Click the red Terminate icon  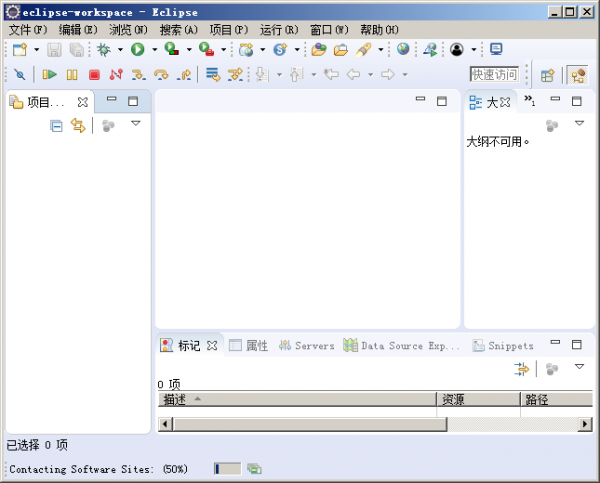[x=94, y=74]
